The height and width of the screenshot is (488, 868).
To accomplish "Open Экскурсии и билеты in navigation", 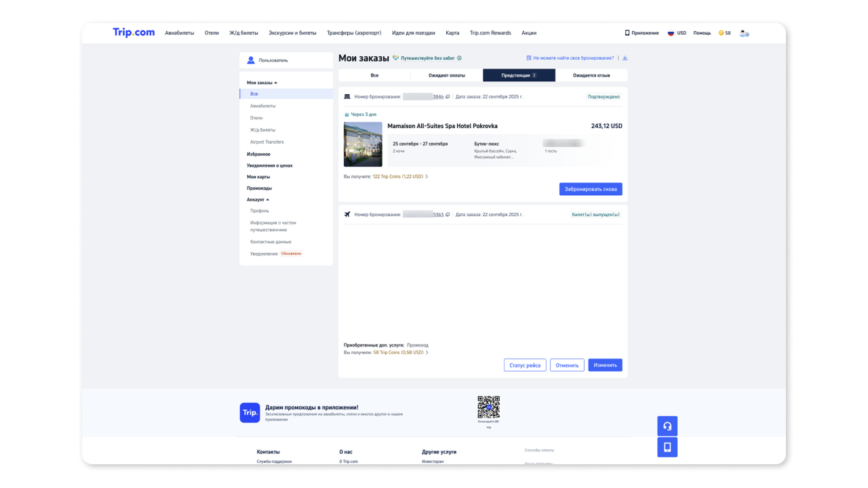I will [x=292, y=33].
